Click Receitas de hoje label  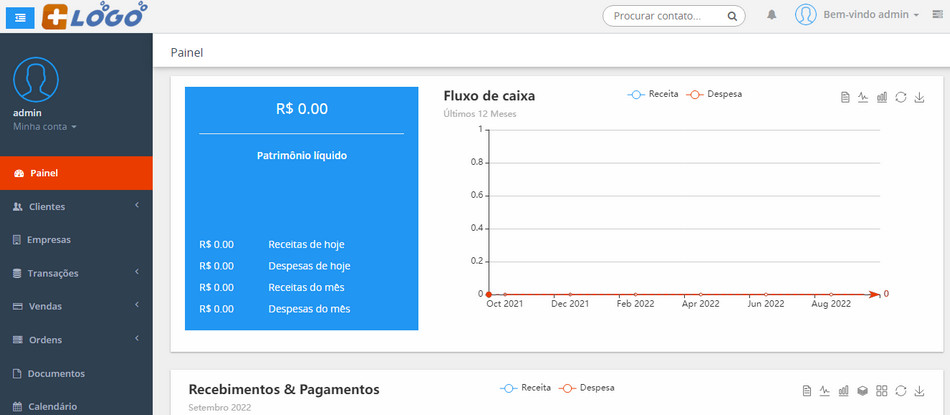click(x=307, y=245)
